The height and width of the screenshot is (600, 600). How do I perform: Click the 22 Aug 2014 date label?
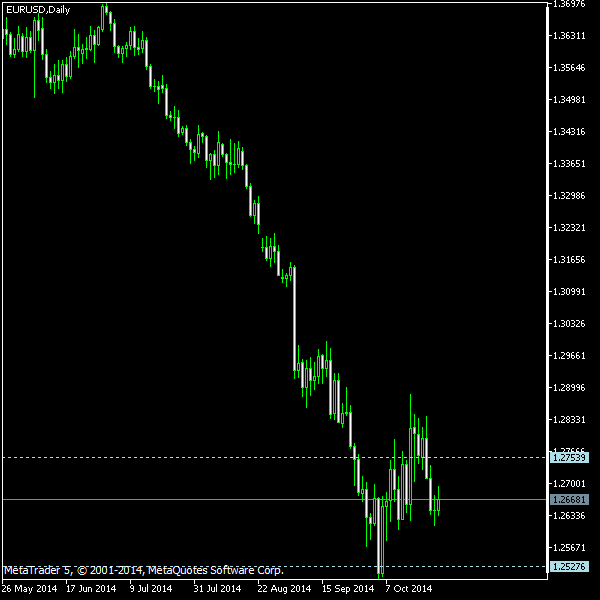[284, 589]
